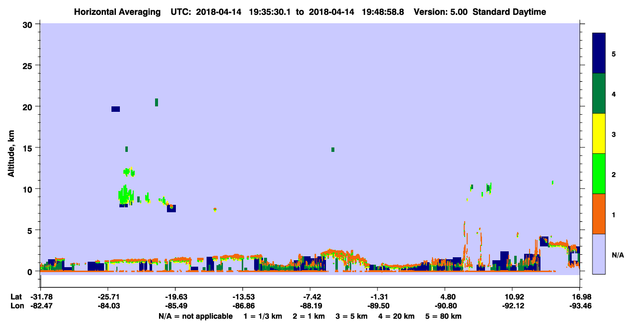The height and width of the screenshot is (330, 644).
Task: Click latitude value -13.53
Action: point(242,297)
